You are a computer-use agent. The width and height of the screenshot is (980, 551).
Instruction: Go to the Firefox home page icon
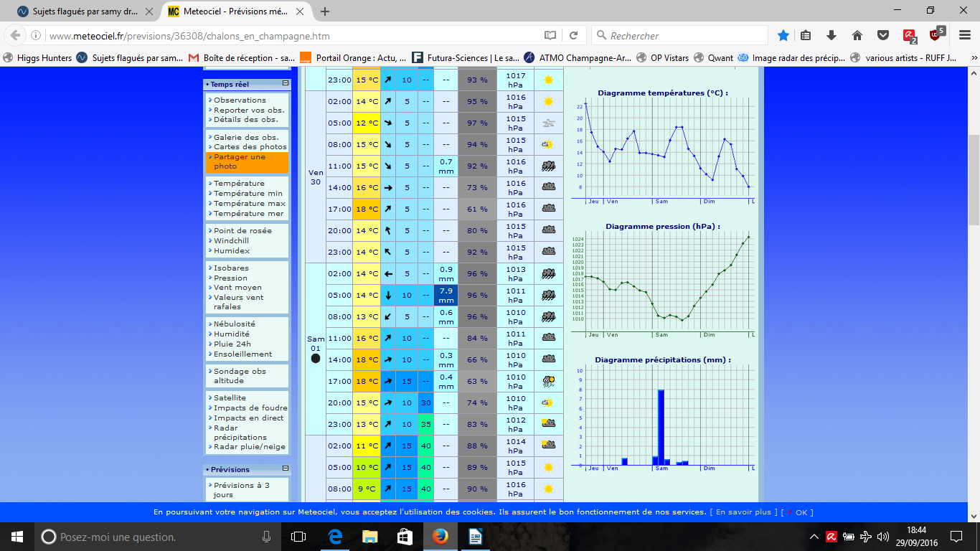tap(857, 35)
